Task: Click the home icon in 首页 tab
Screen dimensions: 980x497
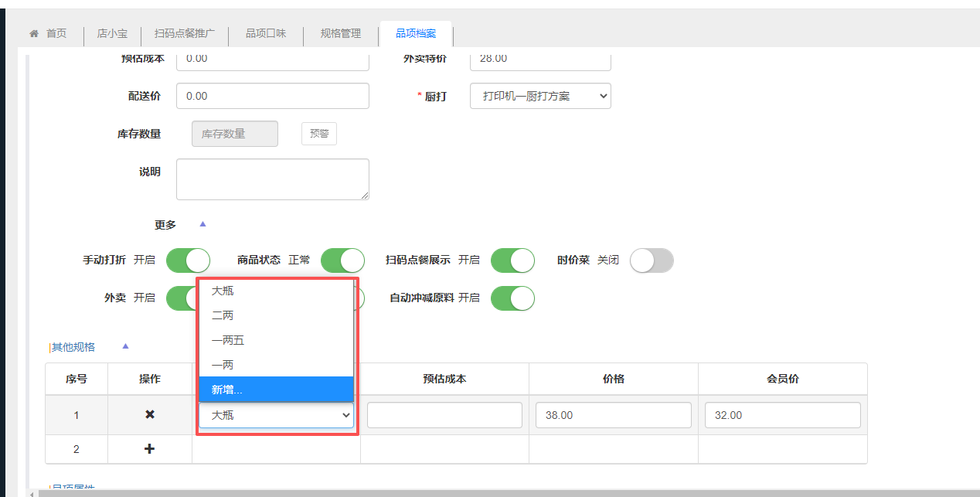Action: point(34,34)
